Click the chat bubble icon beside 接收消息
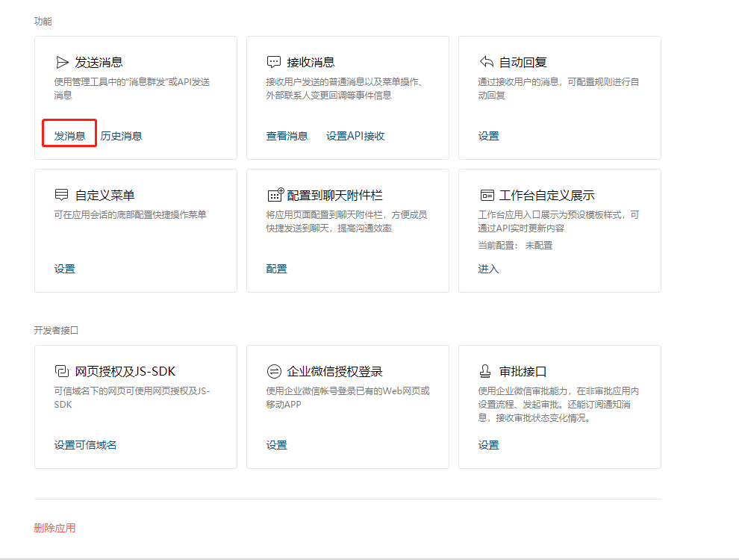 [274, 62]
